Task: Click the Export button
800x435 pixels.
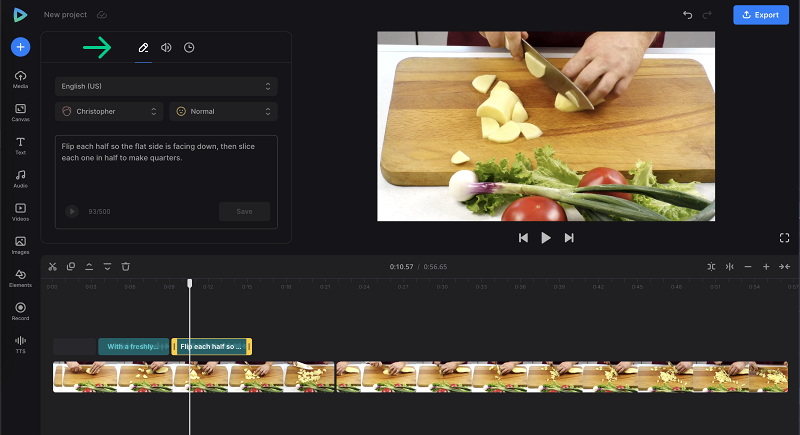Action: [x=761, y=15]
